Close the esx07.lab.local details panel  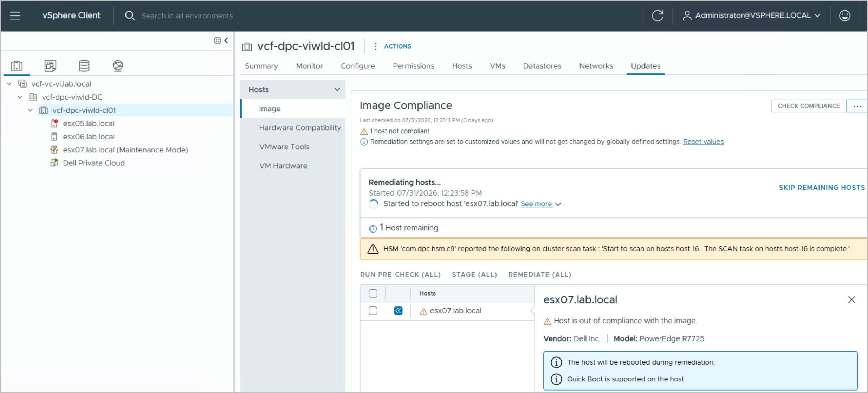[851, 299]
